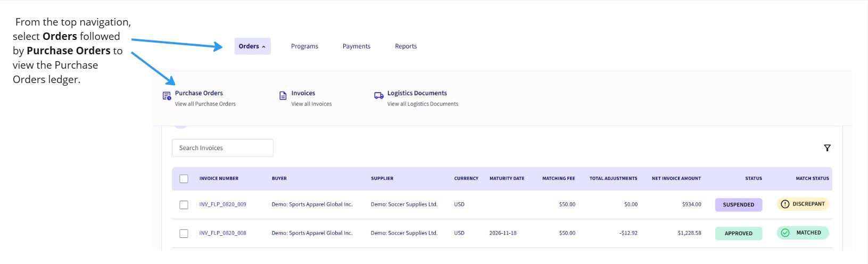Sort by SUPPLIER column header
This screenshot has height=264, width=868.
382,179
